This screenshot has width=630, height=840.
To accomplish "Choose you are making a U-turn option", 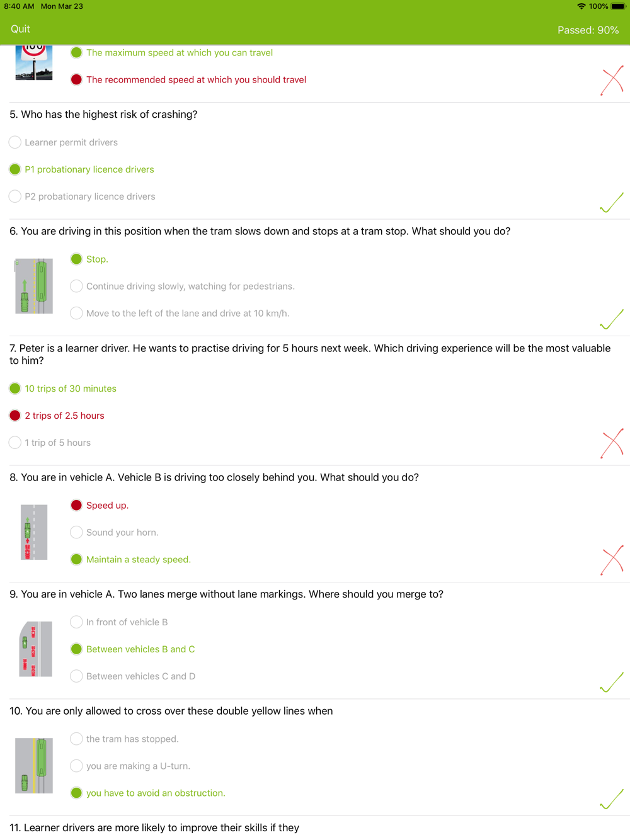I will point(77,766).
